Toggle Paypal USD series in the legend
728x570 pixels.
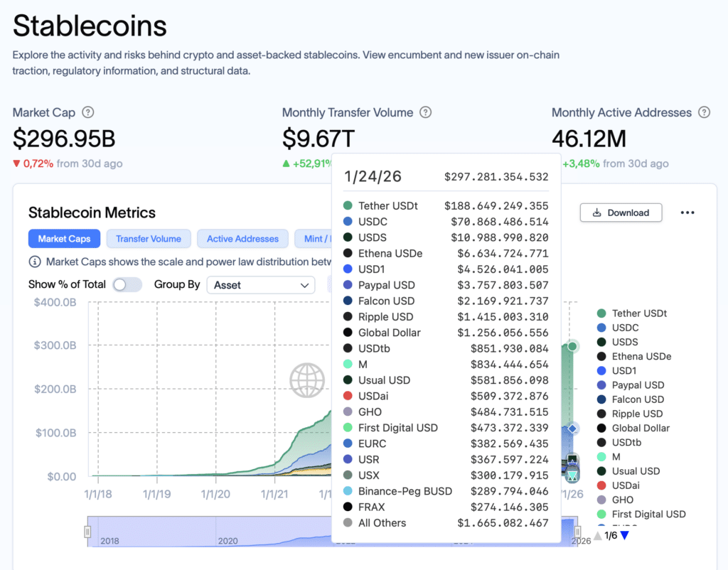click(x=631, y=385)
